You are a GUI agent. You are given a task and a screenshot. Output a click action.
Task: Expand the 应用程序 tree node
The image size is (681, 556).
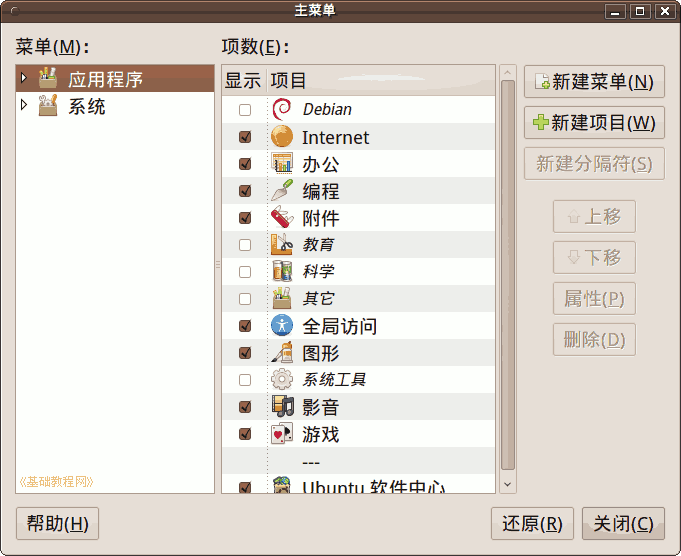click(x=24, y=78)
